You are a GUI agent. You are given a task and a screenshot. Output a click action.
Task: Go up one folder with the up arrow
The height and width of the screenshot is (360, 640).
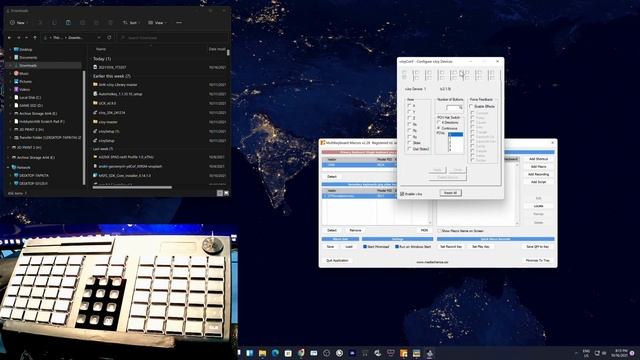click(35, 38)
